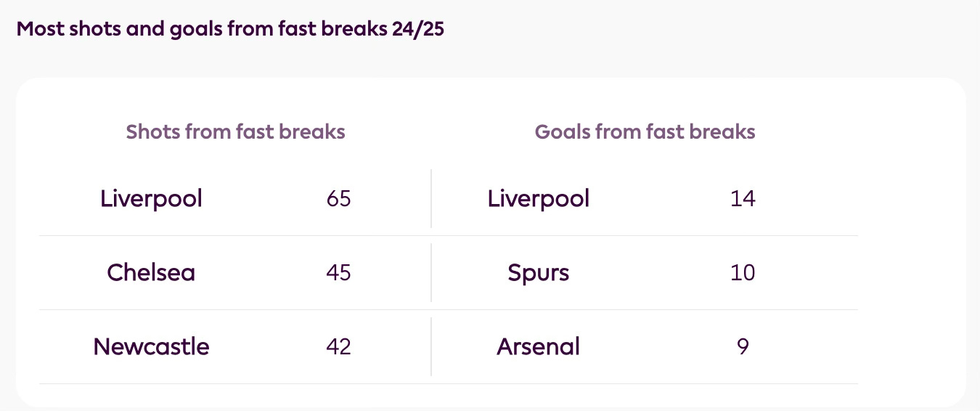
Task: Click the 'Most shots and goals' title
Action: coord(229,30)
